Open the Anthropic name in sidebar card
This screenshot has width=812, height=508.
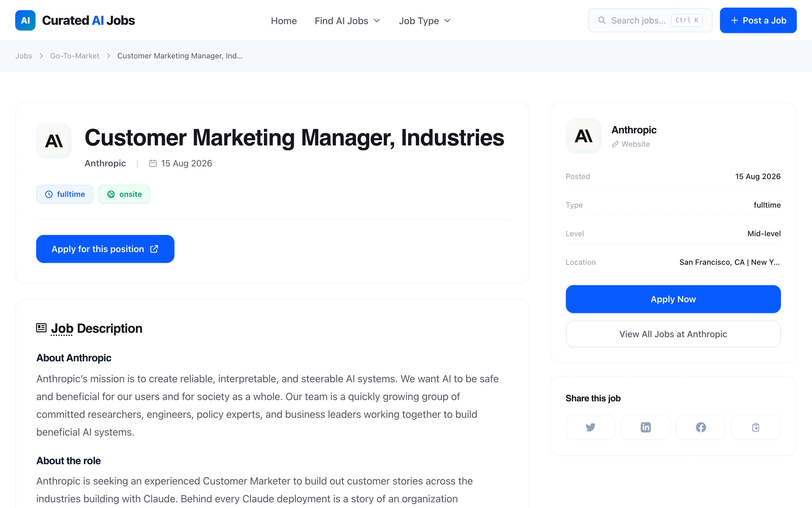[x=634, y=130]
